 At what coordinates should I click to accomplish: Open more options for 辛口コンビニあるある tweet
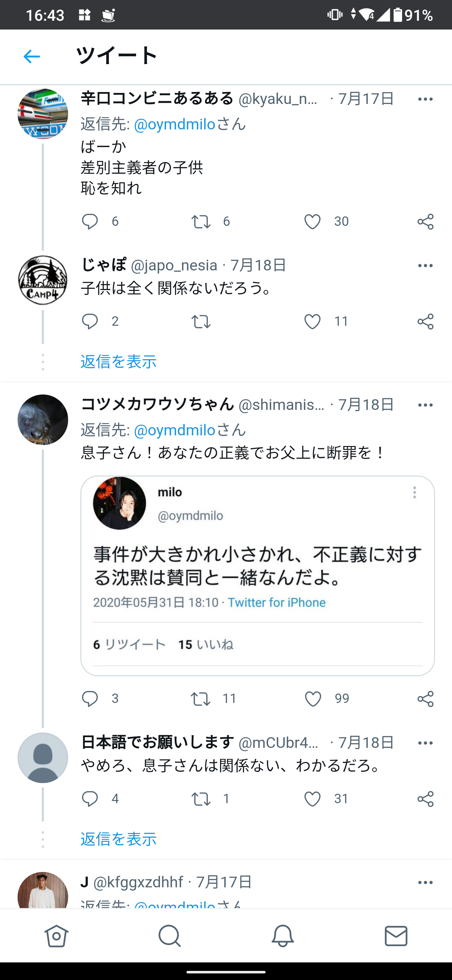pyautogui.click(x=425, y=99)
